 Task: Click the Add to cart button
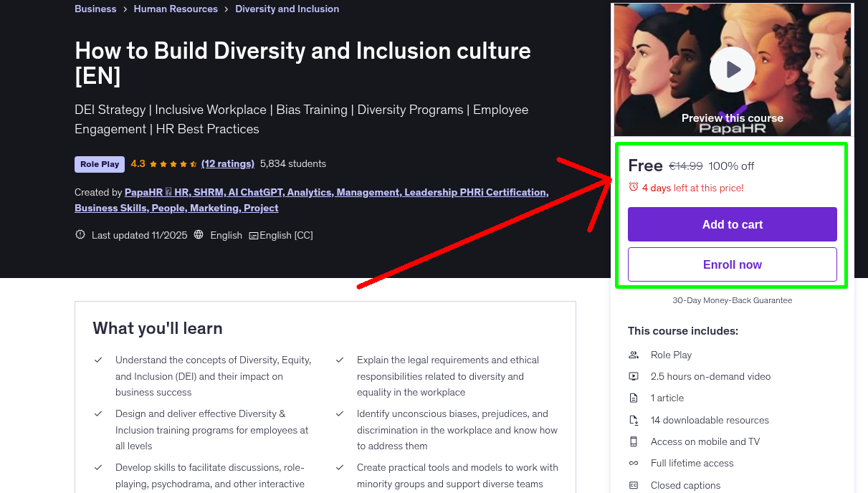click(732, 224)
